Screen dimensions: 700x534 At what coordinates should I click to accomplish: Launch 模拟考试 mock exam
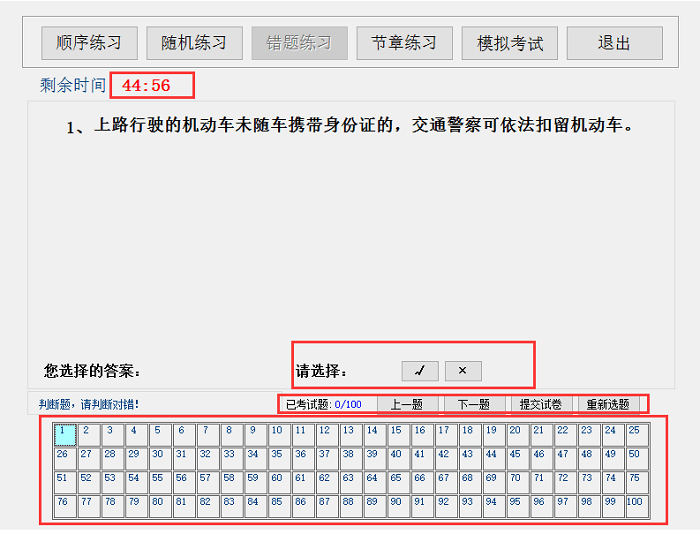tap(509, 43)
